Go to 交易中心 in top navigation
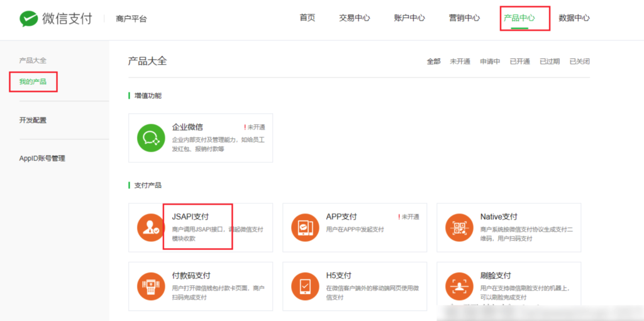This screenshot has width=644, height=321. 354,18
